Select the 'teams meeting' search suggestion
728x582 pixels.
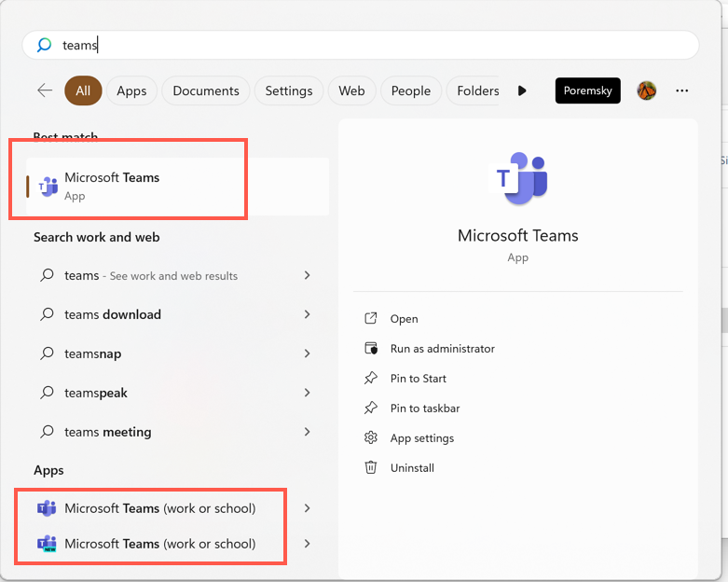tap(177, 432)
